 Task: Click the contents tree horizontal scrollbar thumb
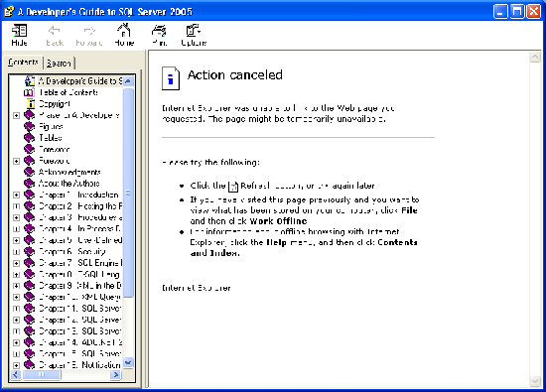pos(41,375)
